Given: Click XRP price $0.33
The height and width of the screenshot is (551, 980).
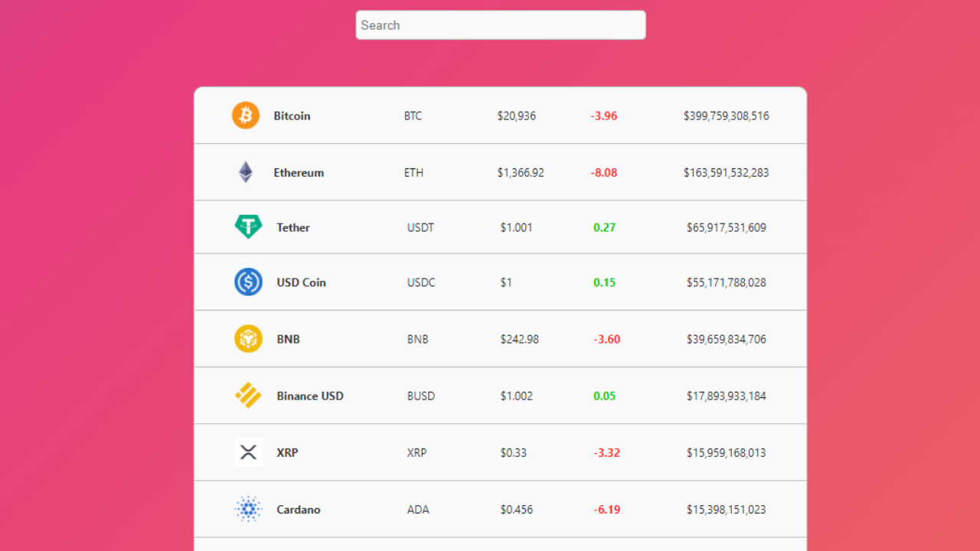Looking at the screenshot, I should click(x=514, y=453).
